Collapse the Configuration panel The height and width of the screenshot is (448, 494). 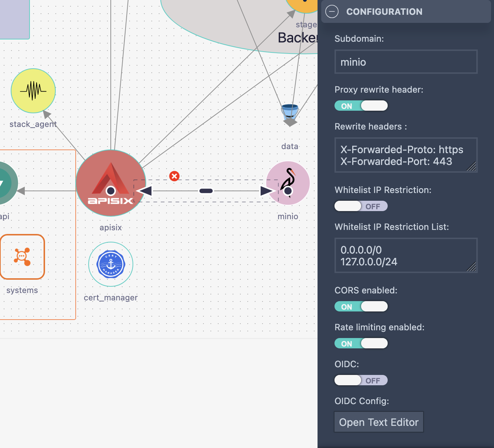click(332, 12)
